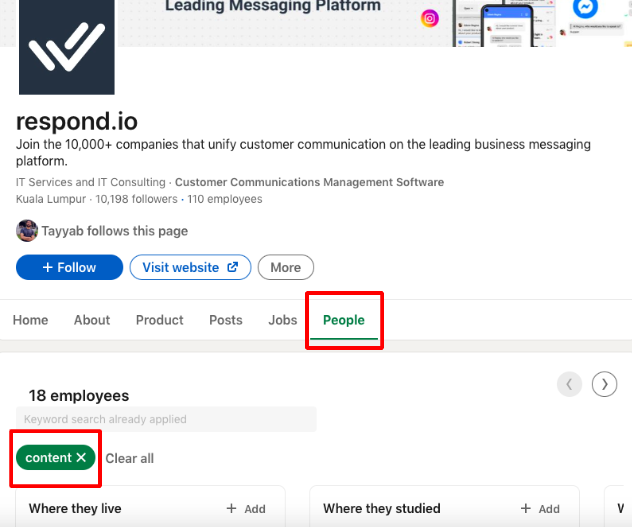
Task: Open the More options dropdown
Action: [286, 267]
